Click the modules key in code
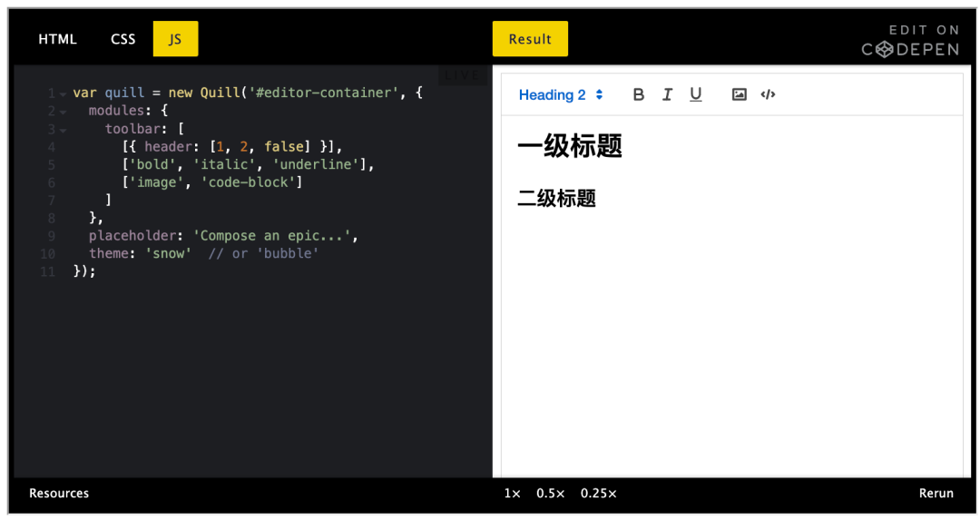Screen dimensions: 980x521 pyautogui.click(x=116, y=111)
